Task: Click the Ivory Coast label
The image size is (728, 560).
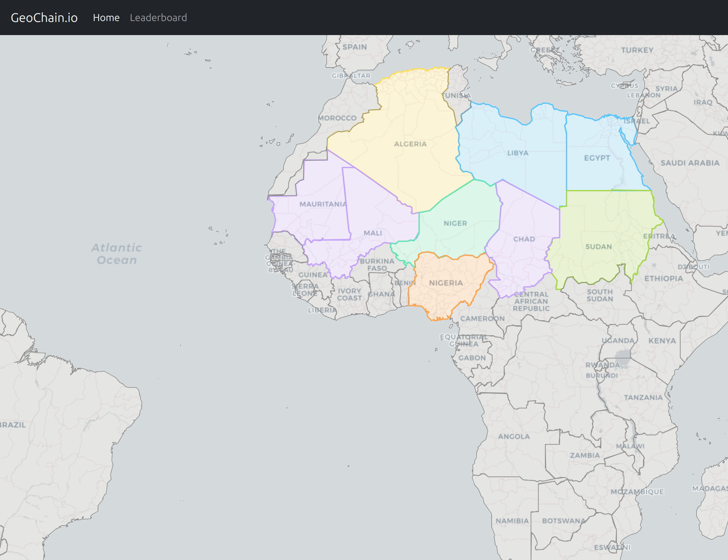Action: [349, 295]
